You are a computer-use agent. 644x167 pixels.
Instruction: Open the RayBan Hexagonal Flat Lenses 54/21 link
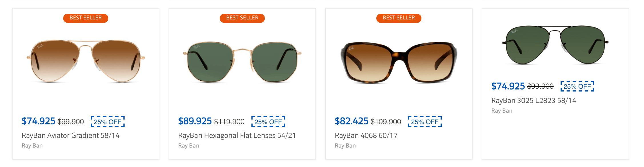[237, 135]
